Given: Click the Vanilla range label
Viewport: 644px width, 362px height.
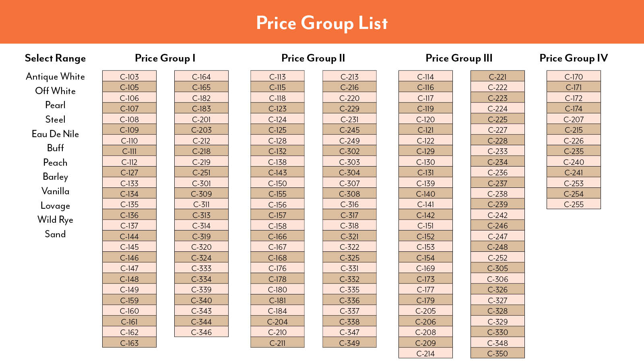Looking at the screenshot, I should pos(55,191).
